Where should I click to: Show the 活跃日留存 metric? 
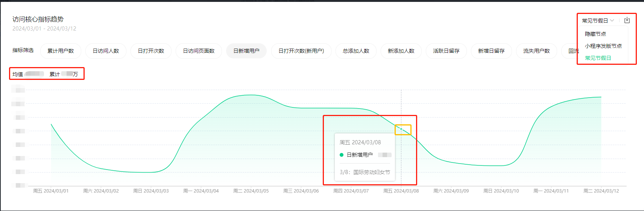pos(446,51)
